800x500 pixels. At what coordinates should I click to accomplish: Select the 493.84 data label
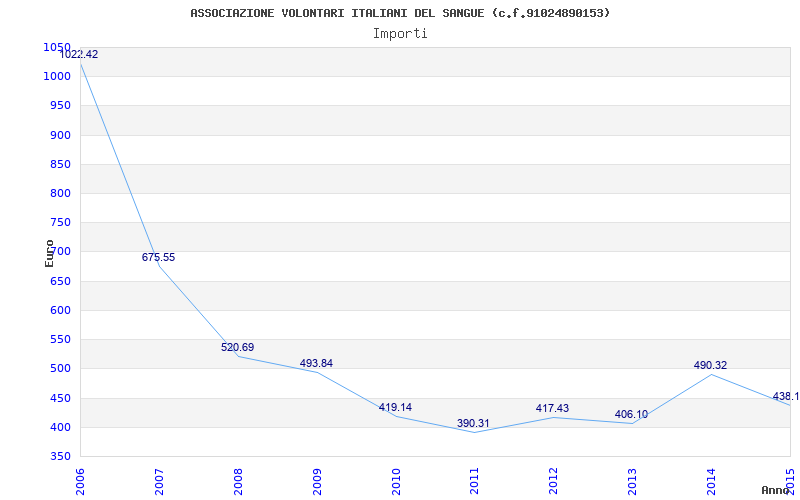[316, 363]
